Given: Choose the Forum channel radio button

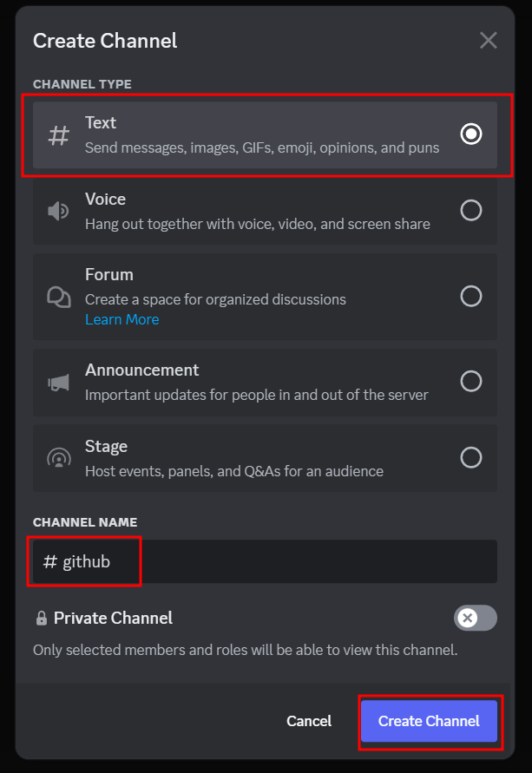Looking at the screenshot, I should [x=471, y=297].
